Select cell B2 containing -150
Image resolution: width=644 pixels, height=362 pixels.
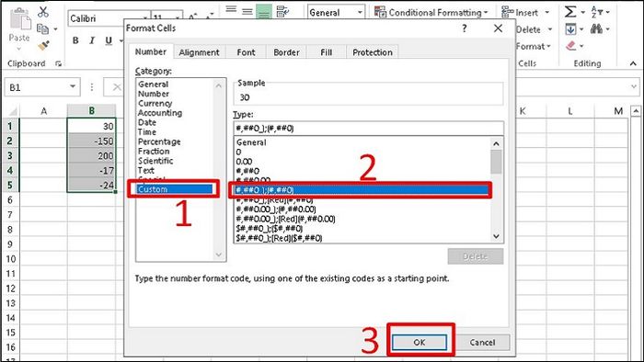pos(92,141)
